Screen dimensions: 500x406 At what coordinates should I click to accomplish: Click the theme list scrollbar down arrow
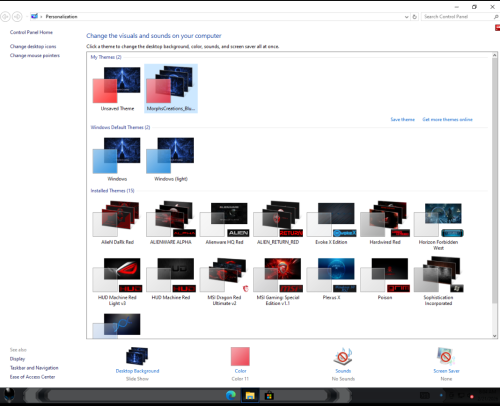coord(495,336)
